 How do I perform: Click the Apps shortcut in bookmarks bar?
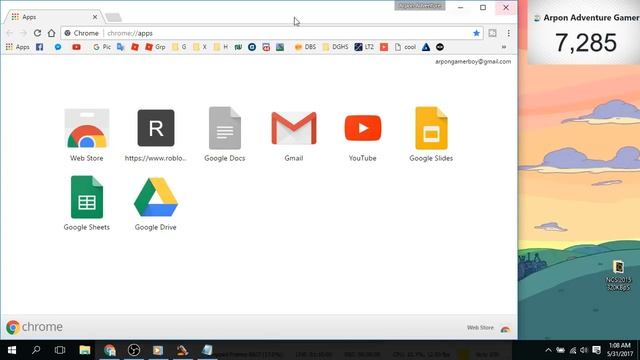tap(18, 47)
